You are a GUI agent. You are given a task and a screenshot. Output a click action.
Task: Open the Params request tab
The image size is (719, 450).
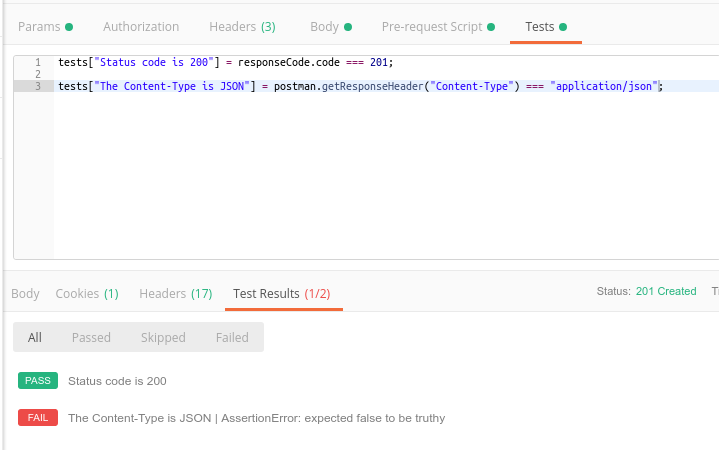click(40, 27)
